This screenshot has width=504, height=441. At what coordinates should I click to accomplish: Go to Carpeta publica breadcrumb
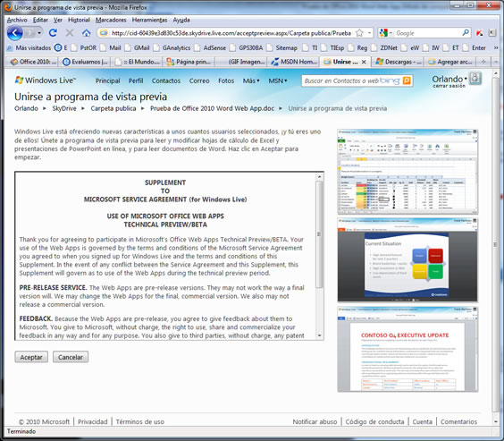click(x=113, y=108)
